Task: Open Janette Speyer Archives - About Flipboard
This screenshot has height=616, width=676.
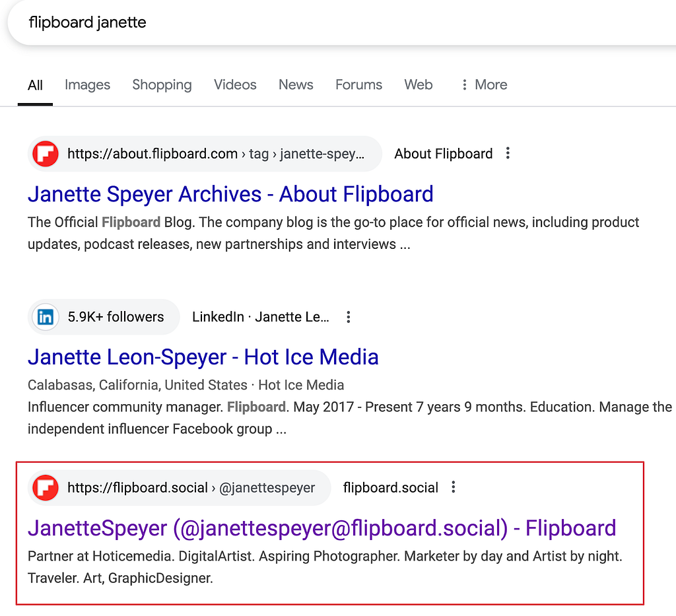Action: coord(230,194)
